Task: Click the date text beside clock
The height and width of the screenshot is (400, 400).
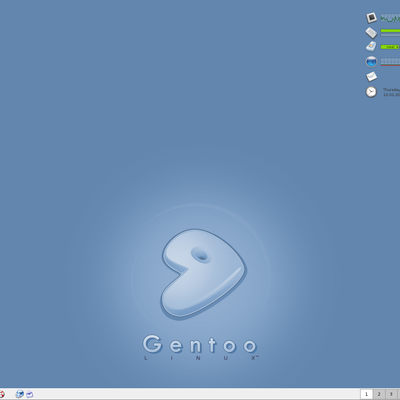Action: (x=391, y=92)
